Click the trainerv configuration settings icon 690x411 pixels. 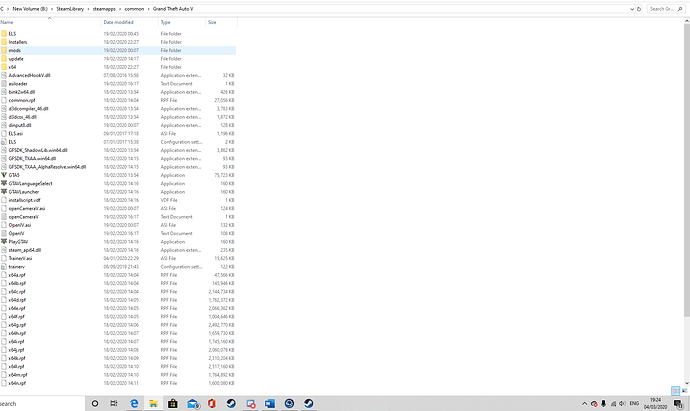(x=4, y=267)
